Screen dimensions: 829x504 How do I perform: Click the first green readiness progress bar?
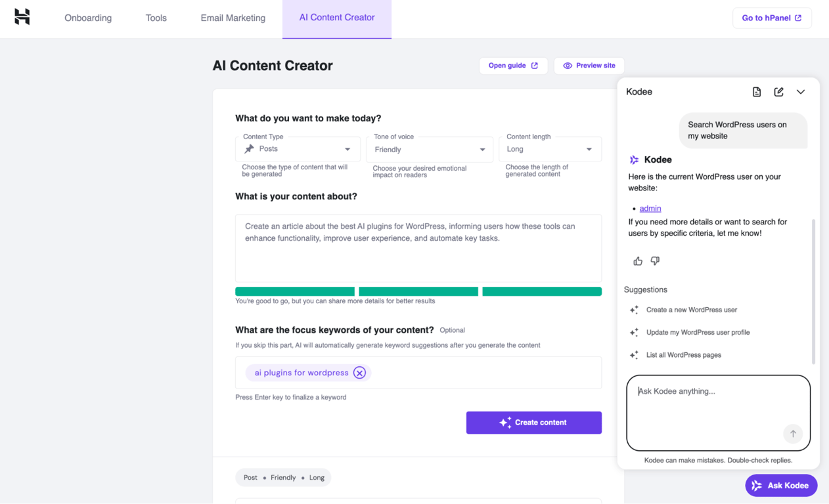point(295,291)
